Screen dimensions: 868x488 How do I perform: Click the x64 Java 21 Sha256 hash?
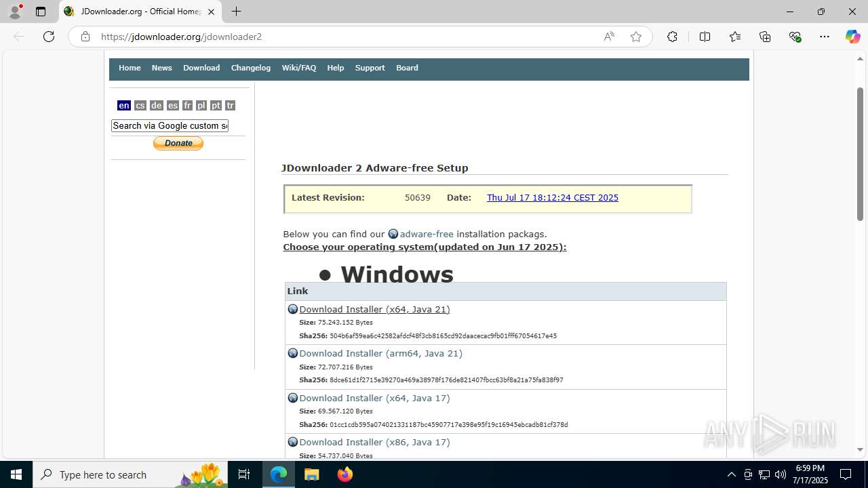coord(443,336)
